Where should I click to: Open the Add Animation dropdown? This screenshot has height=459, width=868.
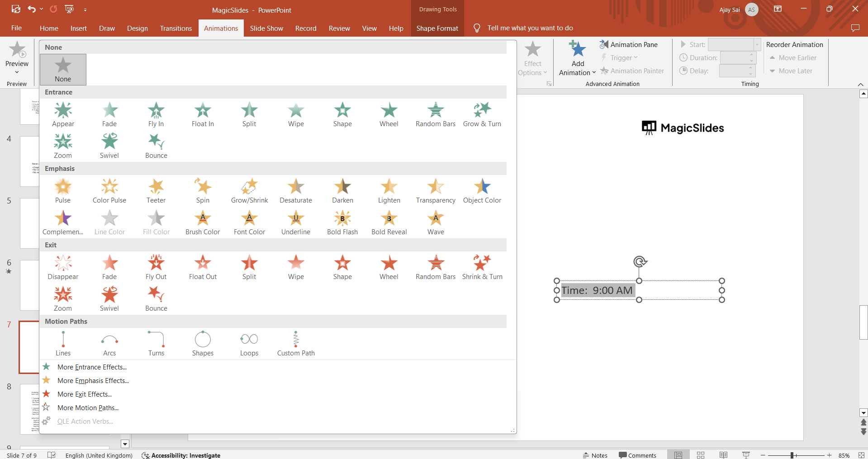pyautogui.click(x=578, y=58)
